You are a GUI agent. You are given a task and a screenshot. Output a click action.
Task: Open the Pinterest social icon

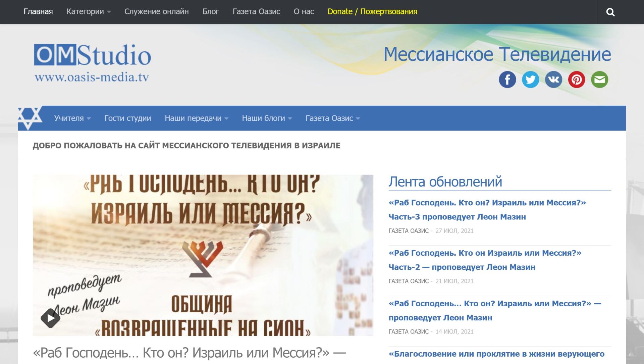pos(577,80)
